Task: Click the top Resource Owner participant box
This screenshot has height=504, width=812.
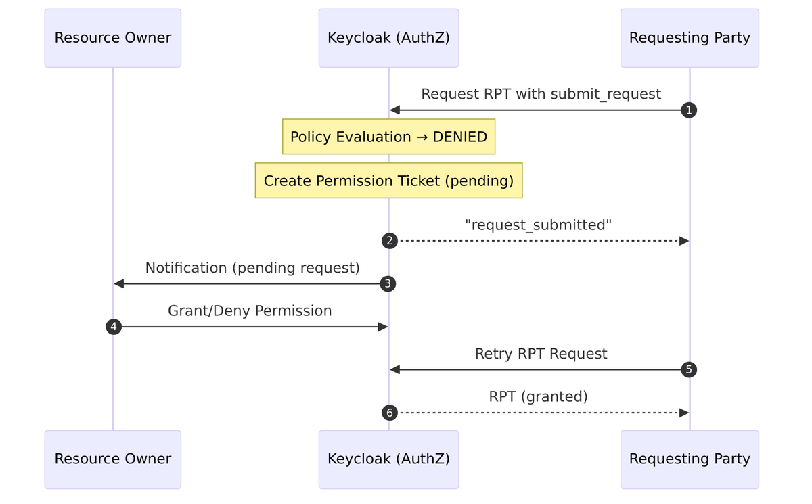Action: (113, 38)
